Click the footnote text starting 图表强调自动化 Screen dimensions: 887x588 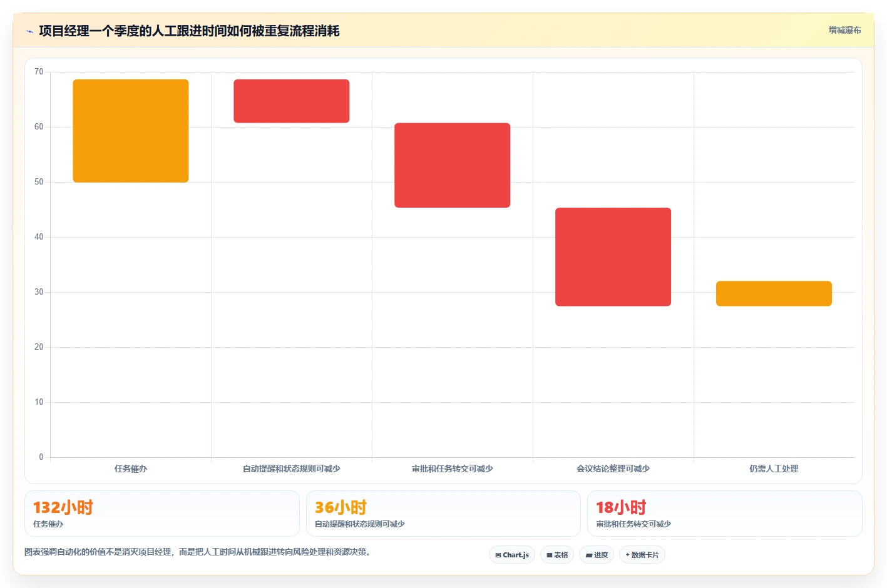click(x=198, y=552)
